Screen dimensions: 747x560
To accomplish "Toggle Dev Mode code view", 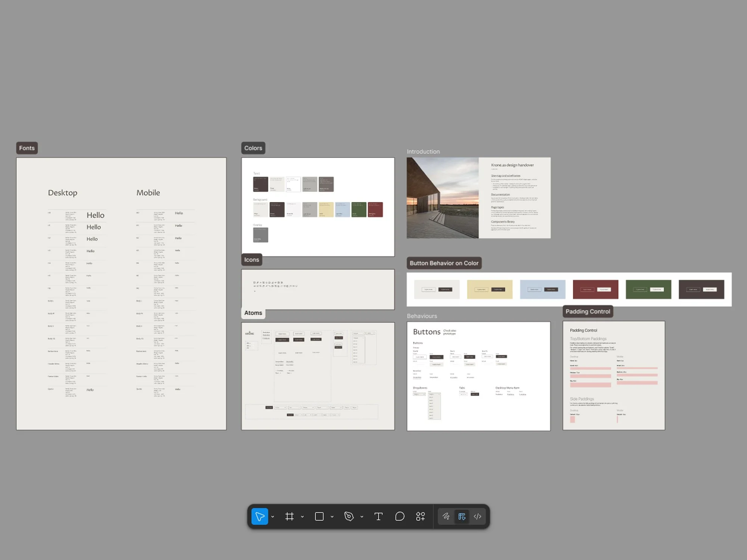I will (x=477, y=516).
